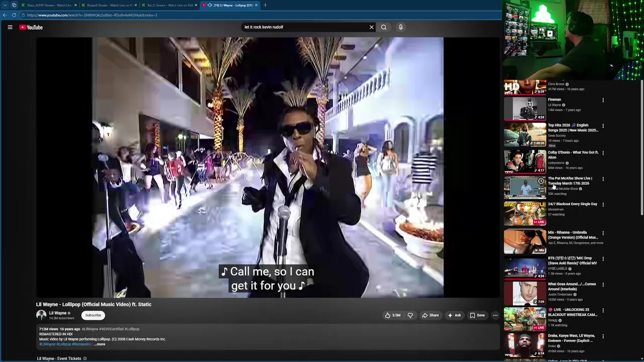The width and height of the screenshot is (644, 362).
Task: Save the video to a playlist
Action: (x=477, y=315)
